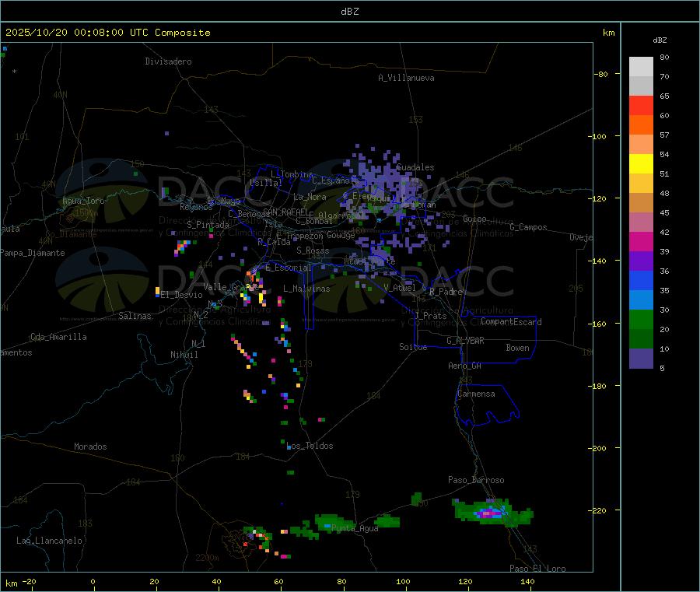Click the Paso_El_Loro label
This screenshot has width=700, height=592.
[x=537, y=569]
